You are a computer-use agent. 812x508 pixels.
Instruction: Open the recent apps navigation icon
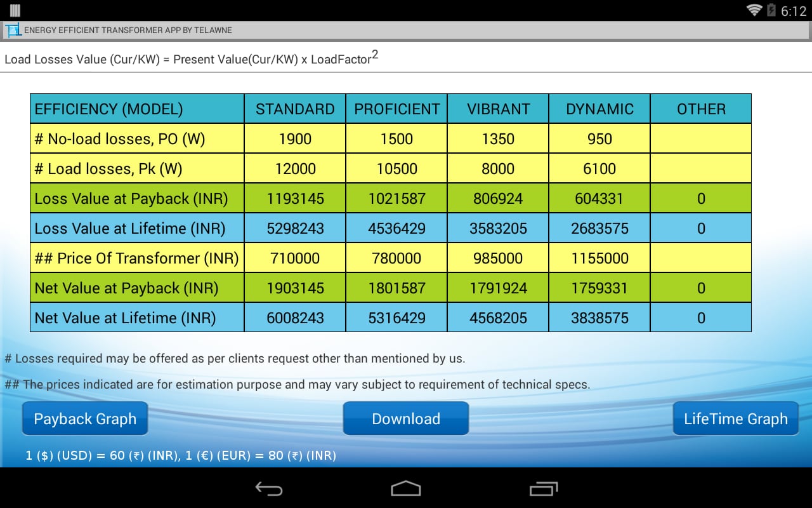543,488
